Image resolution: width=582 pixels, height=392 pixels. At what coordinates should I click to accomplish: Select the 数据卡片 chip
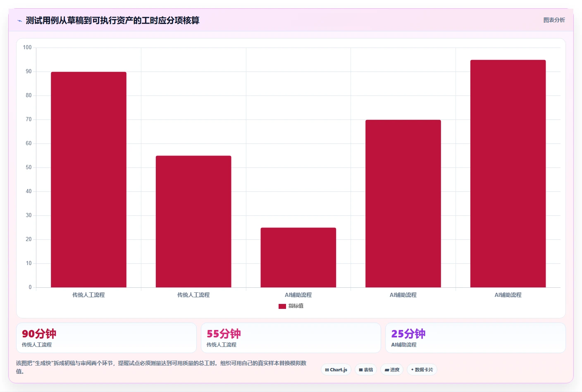422,370
